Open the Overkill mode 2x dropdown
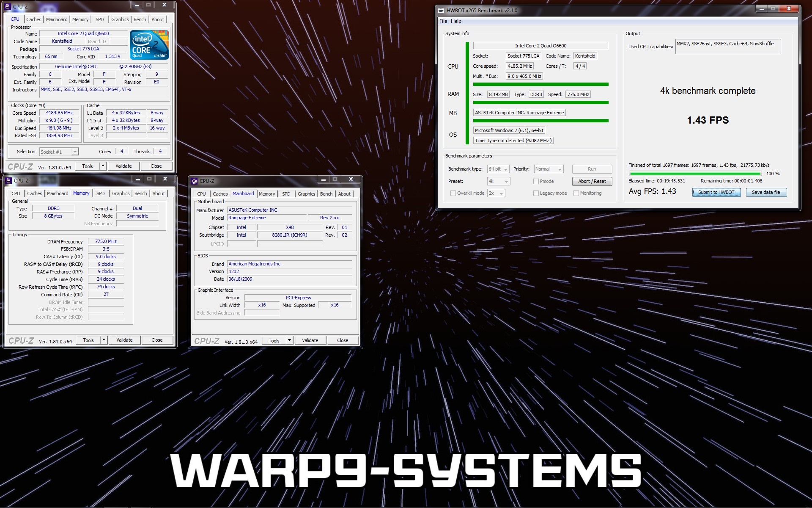Viewport: 812px width, 508px height. (497, 193)
